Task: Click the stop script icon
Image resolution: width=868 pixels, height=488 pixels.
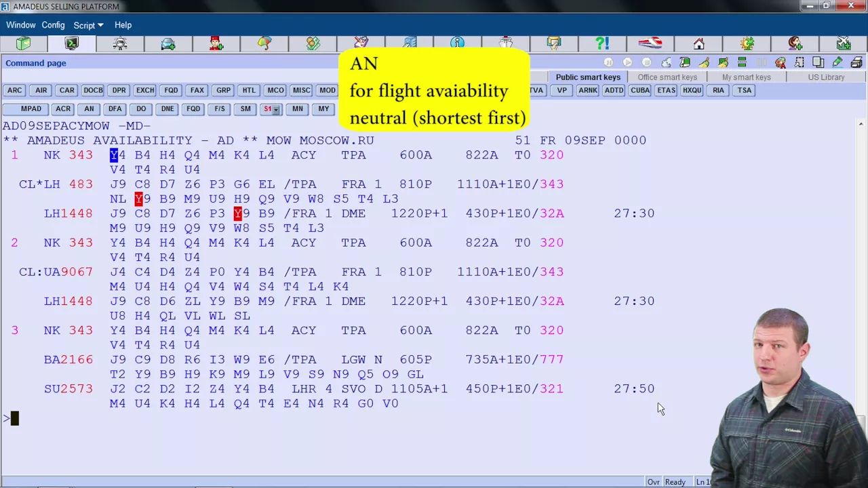Action: point(646,62)
